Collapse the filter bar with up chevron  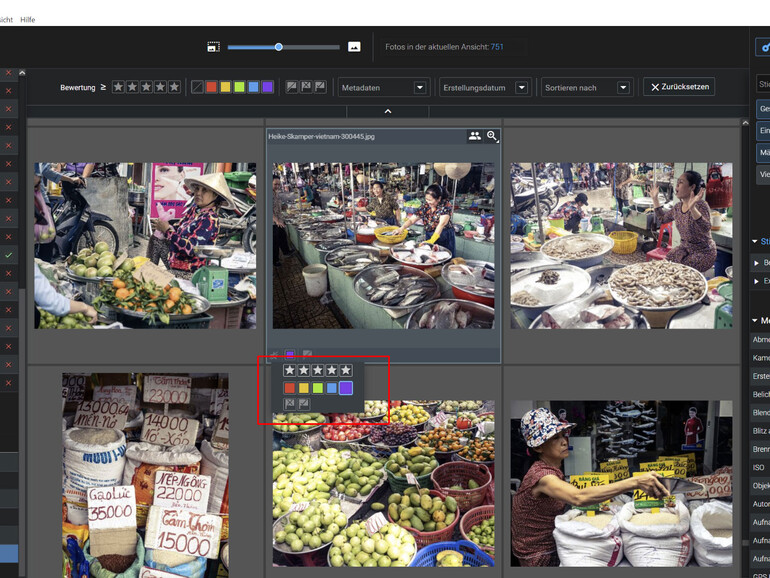click(388, 111)
